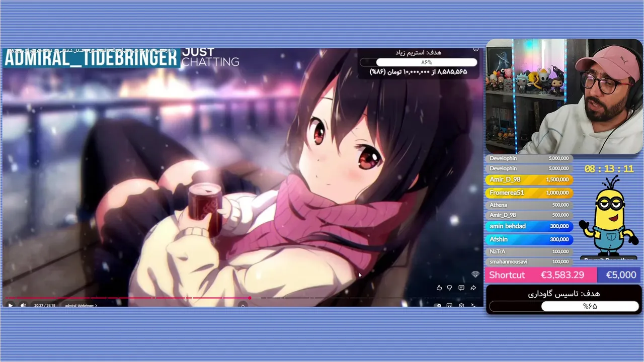Click the amin behdad 300,000 donation row
The image size is (644, 362).
[x=529, y=226]
